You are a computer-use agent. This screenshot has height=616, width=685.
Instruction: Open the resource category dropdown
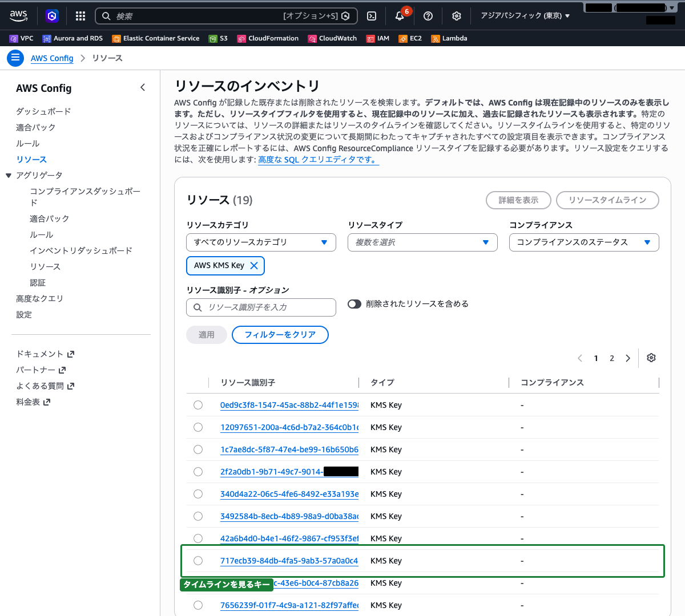(x=261, y=242)
